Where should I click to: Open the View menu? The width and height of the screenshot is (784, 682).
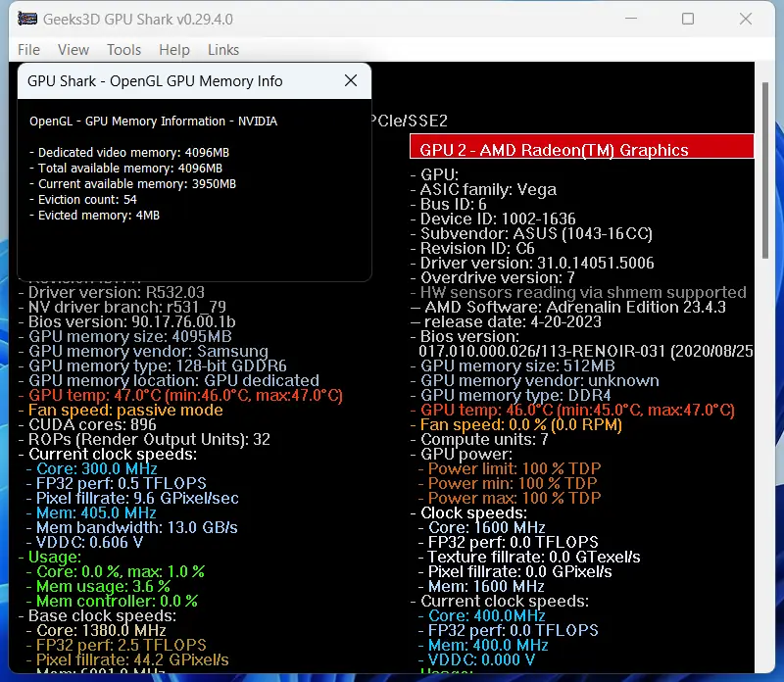tap(73, 50)
